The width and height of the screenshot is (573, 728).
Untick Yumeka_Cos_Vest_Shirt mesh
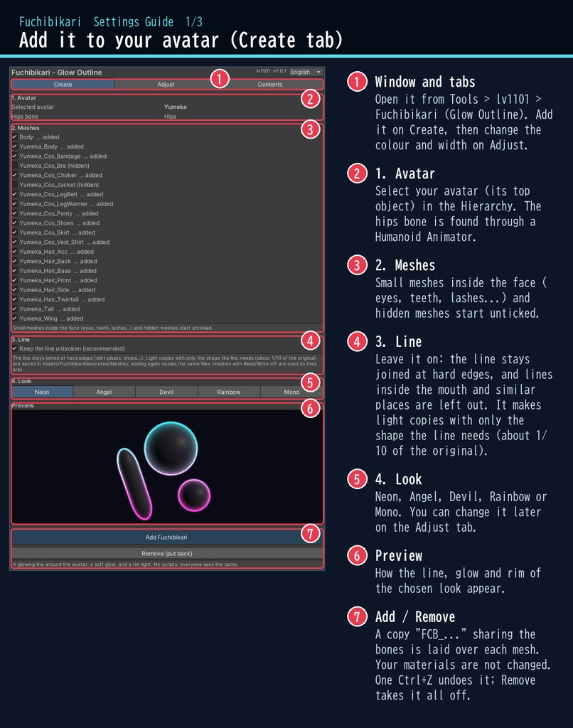pos(15,242)
